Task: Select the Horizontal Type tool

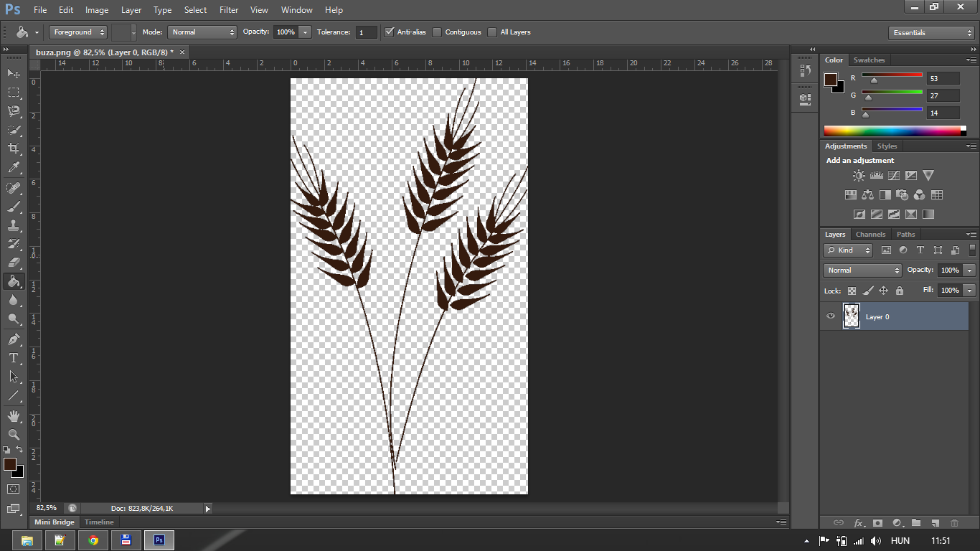Action: point(14,357)
